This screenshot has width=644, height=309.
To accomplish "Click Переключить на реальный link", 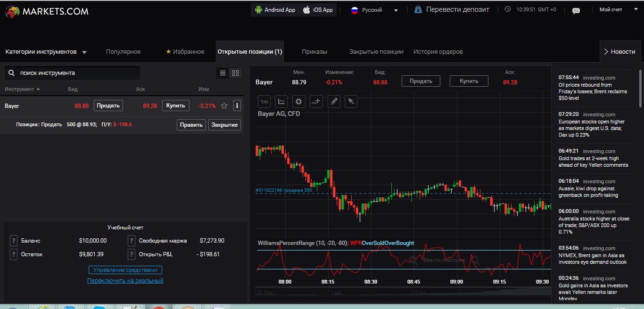I will (125, 281).
